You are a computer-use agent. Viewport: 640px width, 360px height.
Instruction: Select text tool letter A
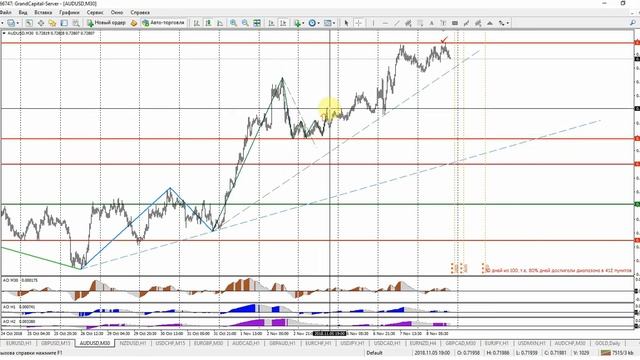431,23
